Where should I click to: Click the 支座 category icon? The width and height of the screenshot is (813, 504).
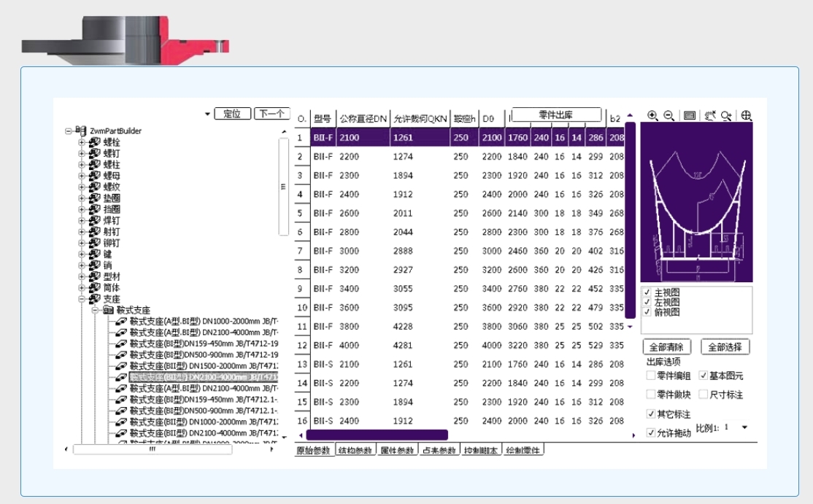[x=94, y=299]
